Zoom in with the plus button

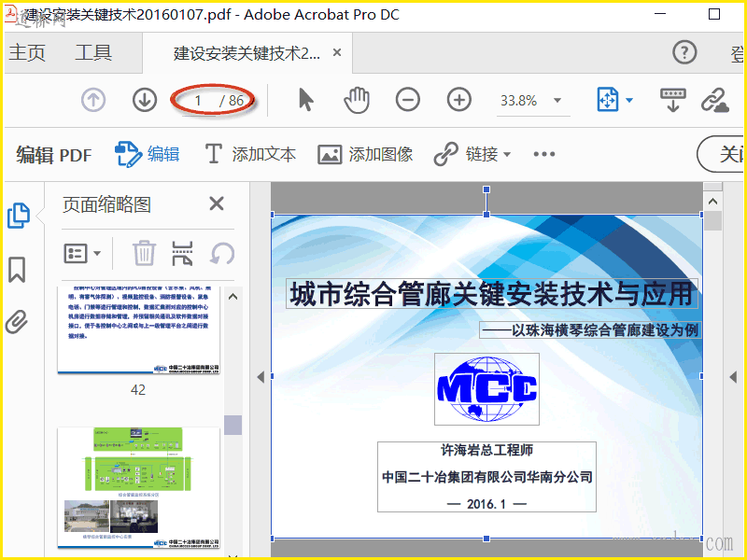point(459,100)
